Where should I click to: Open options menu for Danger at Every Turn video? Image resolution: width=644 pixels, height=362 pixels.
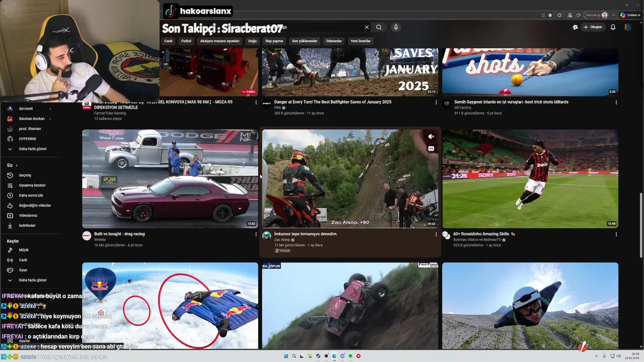tap(436, 102)
